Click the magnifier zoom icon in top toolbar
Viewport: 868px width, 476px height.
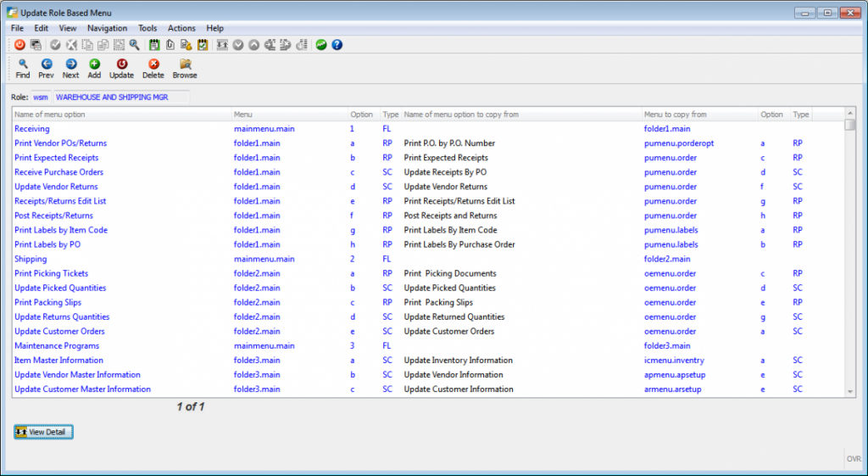pyautogui.click(x=134, y=45)
